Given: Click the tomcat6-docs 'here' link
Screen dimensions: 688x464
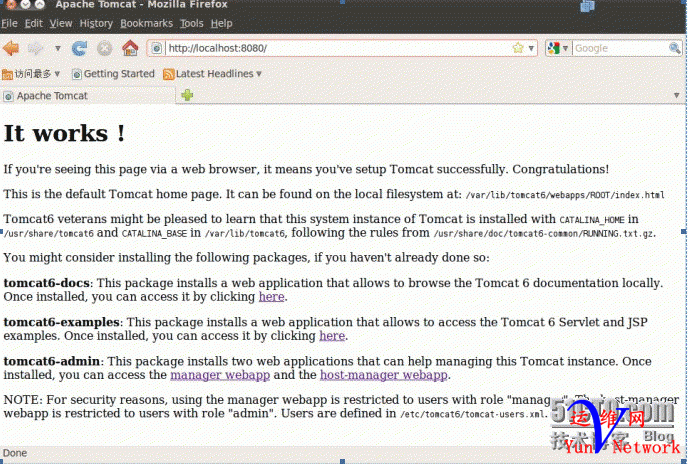Looking at the screenshot, I should click(271, 297).
